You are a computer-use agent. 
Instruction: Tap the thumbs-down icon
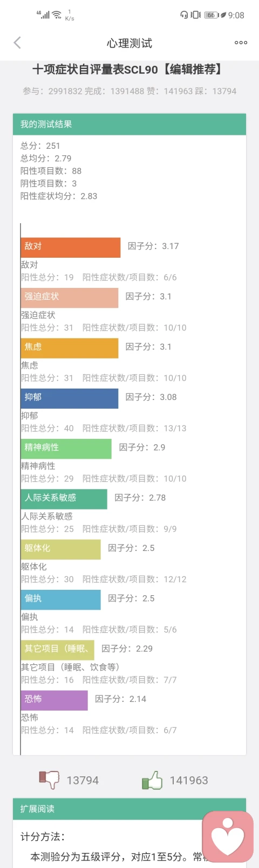pos(49,780)
